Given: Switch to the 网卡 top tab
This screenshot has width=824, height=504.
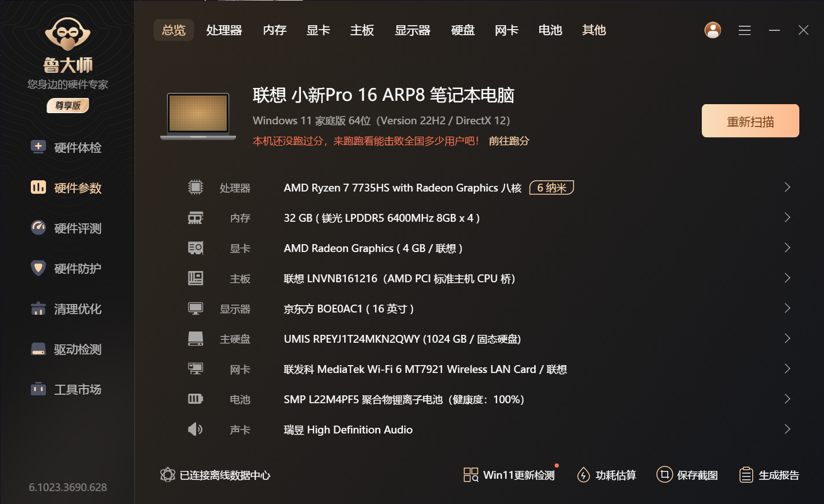Looking at the screenshot, I should pyautogui.click(x=507, y=30).
